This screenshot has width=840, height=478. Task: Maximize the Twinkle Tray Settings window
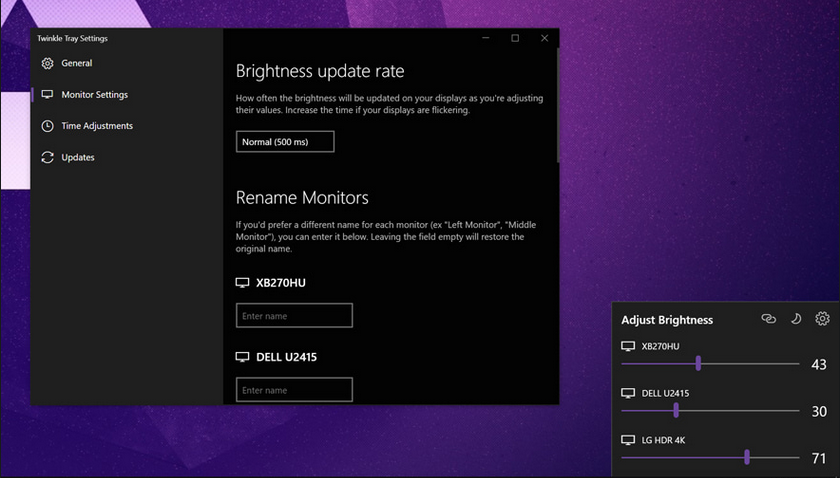click(x=515, y=38)
